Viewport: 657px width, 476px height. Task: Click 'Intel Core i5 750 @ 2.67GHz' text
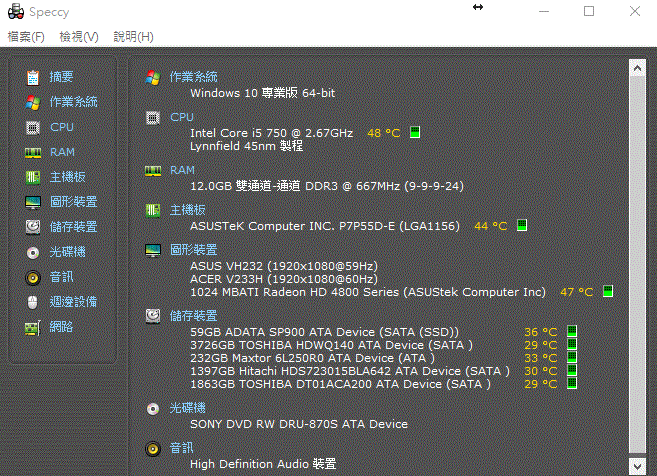(x=272, y=133)
